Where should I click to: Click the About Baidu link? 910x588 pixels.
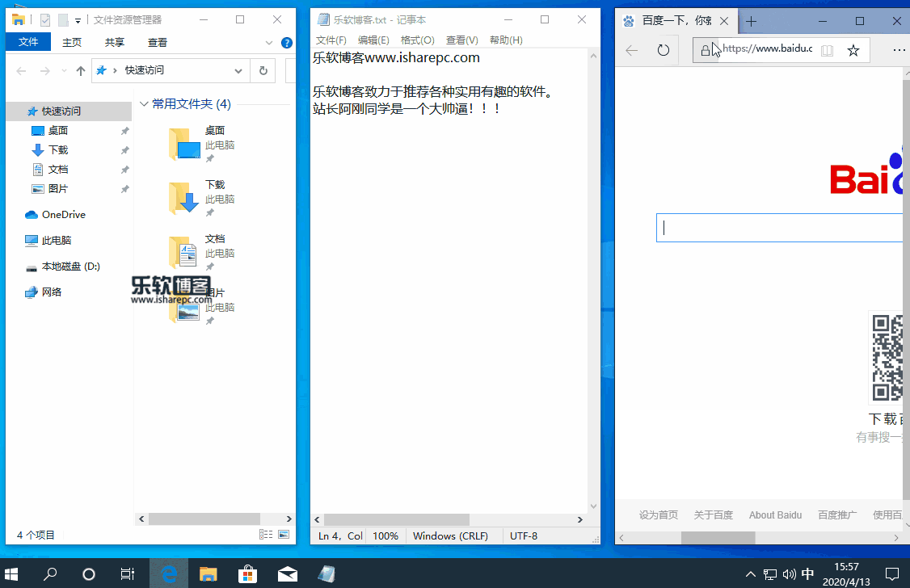(774, 514)
